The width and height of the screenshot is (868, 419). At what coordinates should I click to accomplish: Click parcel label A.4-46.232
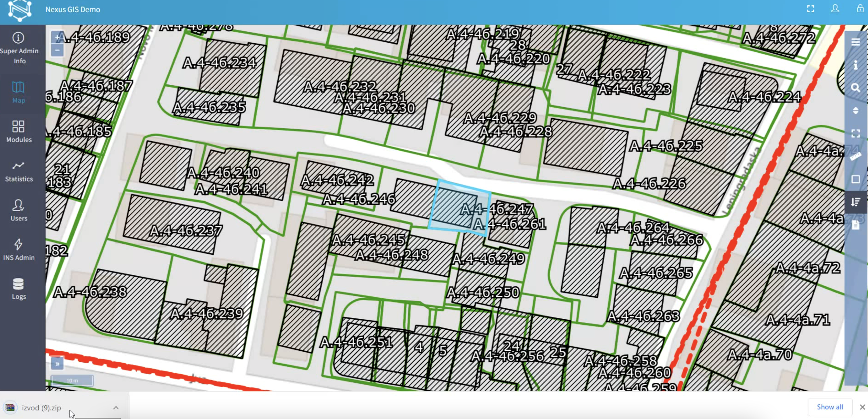click(340, 87)
